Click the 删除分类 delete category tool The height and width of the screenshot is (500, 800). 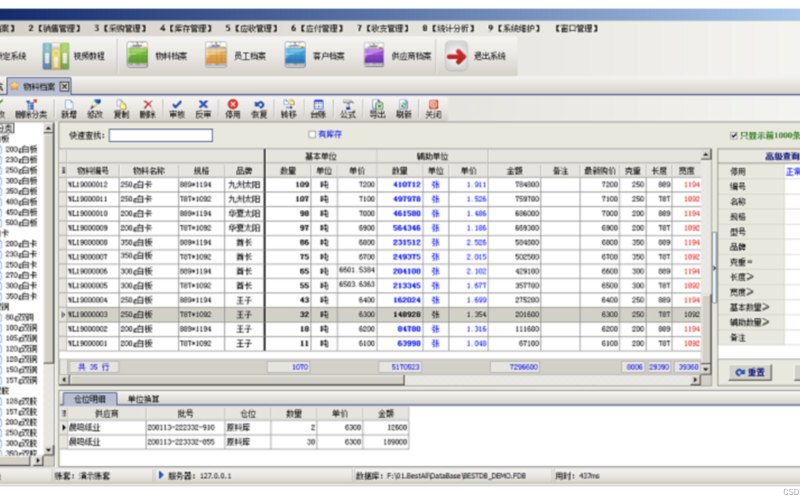coord(31,110)
